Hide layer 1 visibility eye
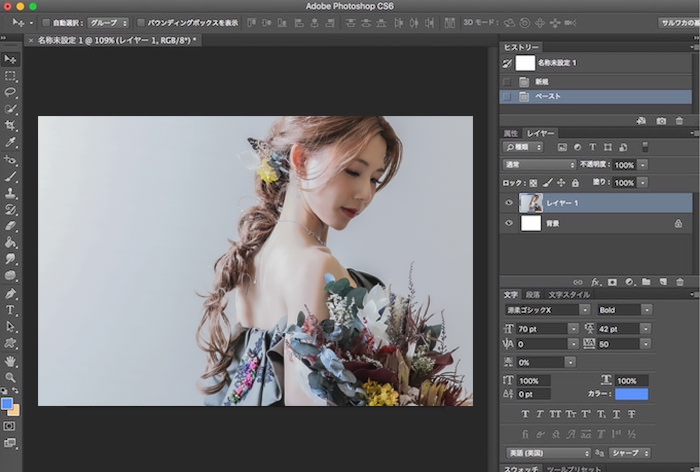The width and height of the screenshot is (700, 472). [x=508, y=203]
